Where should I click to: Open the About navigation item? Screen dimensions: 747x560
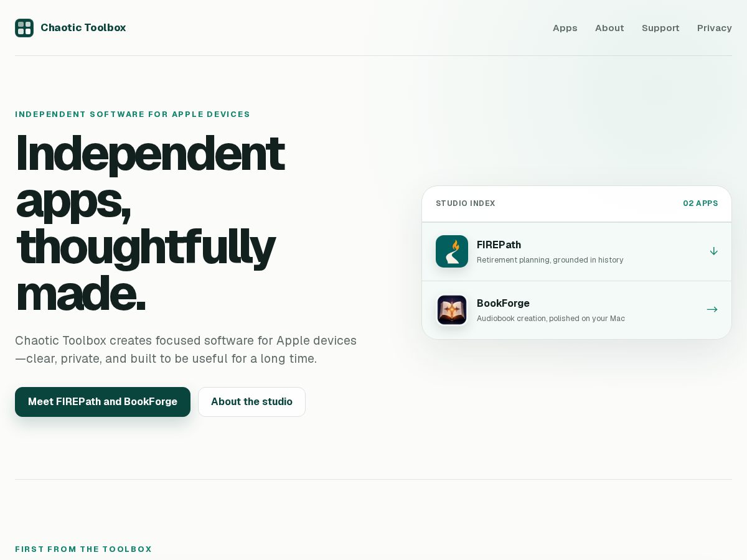pos(609,28)
